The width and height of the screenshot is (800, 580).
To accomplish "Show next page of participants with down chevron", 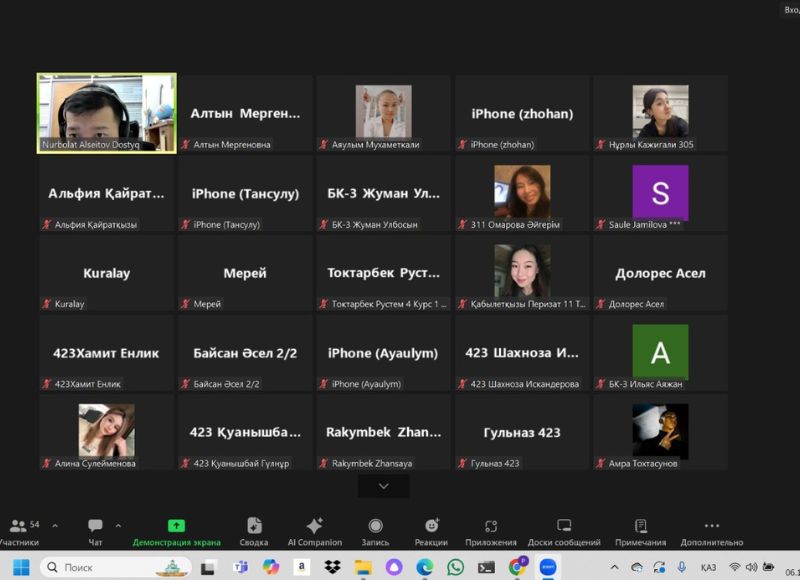I will pyautogui.click(x=384, y=486).
